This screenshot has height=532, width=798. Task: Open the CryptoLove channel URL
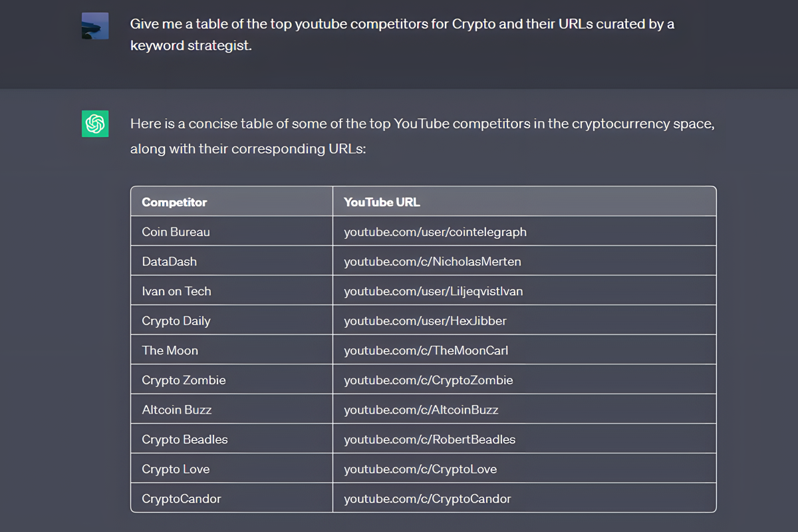[x=419, y=468]
